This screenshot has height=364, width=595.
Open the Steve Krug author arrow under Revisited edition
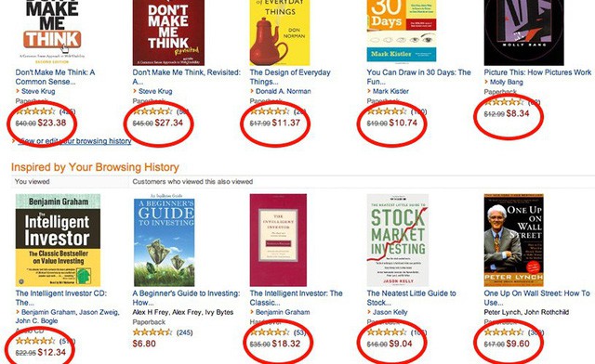point(135,91)
